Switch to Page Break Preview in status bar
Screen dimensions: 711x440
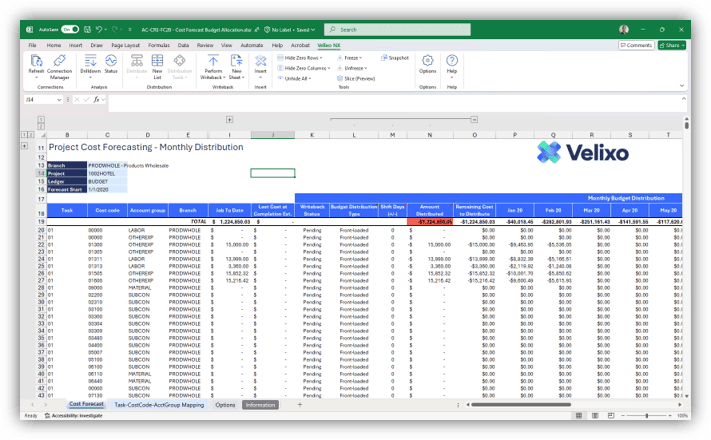click(x=611, y=416)
